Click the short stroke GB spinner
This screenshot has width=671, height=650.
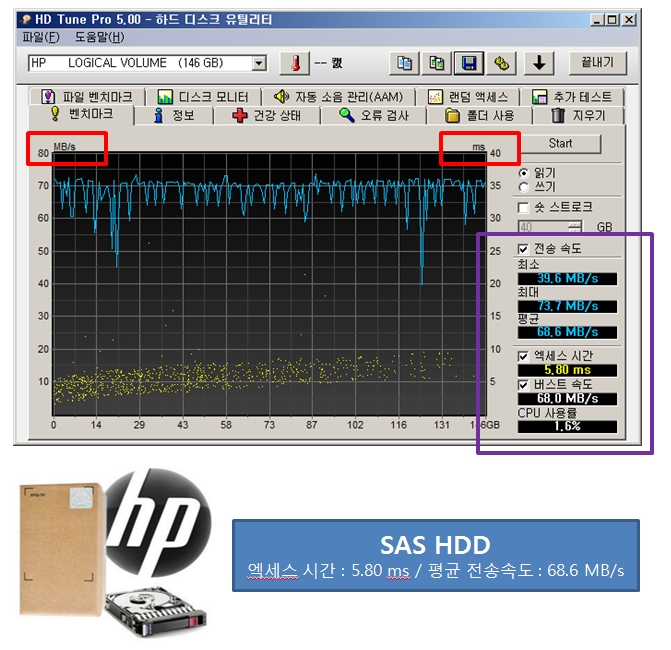(575, 227)
